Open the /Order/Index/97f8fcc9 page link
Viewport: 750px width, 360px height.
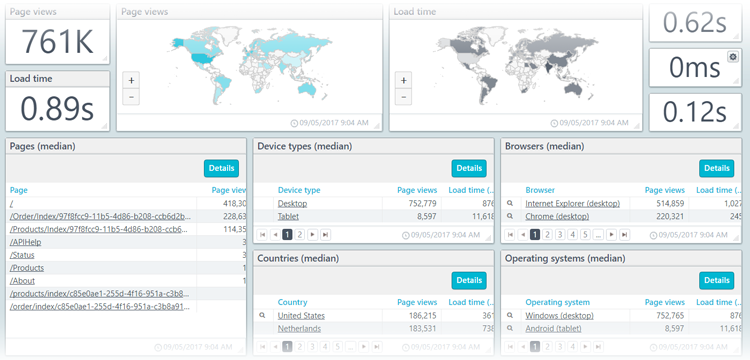(100, 217)
